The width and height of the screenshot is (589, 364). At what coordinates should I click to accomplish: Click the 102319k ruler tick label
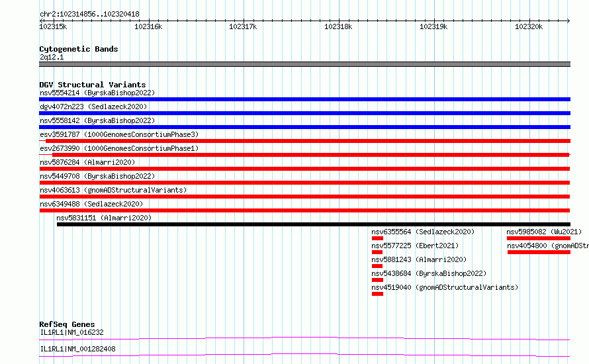point(433,26)
